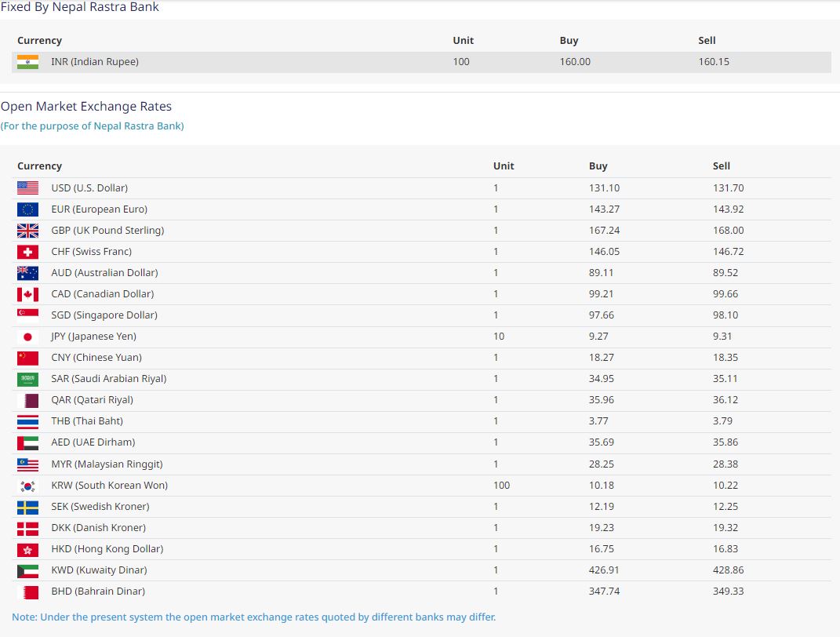Select 'AUD (Australian Dollar)' currency name
The width and height of the screenshot is (840, 637).
(x=104, y=273)
